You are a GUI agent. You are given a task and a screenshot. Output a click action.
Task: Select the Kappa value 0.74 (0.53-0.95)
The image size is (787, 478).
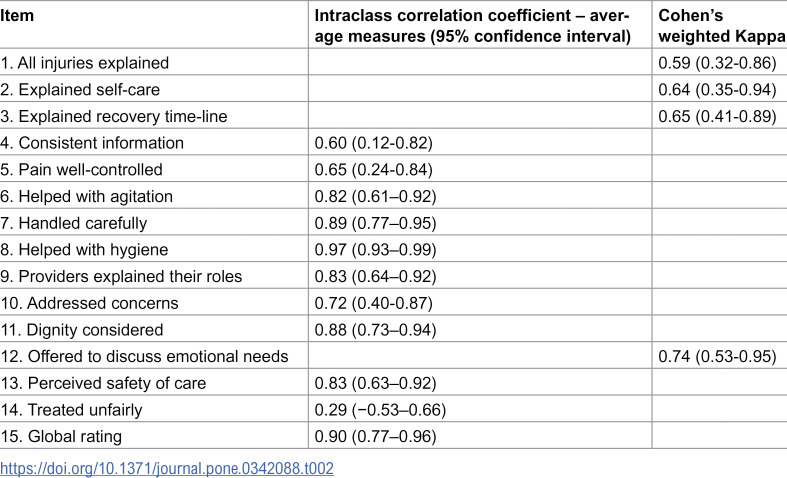pos(717,356)
